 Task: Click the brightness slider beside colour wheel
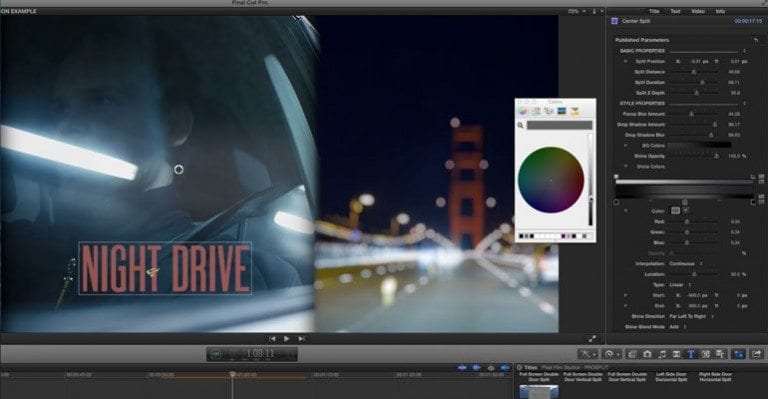point(591,180)
